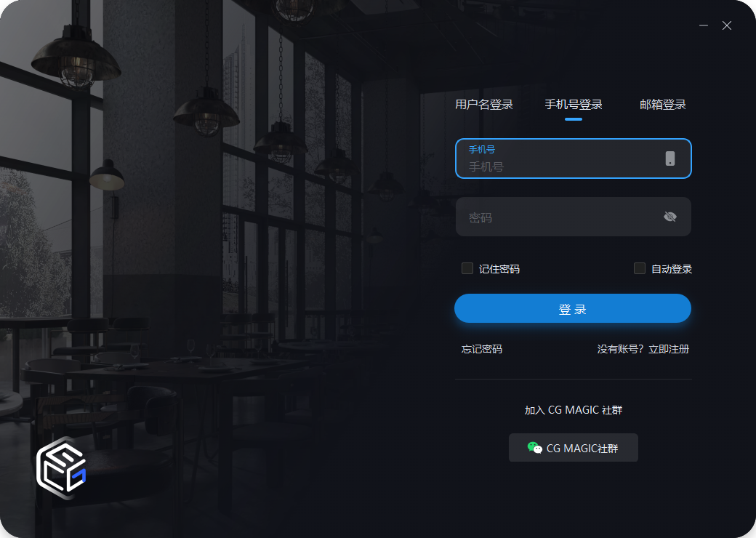The image size is (756, 538).
Task: Click the 记住密码 label text
Action: click(499, 269)
